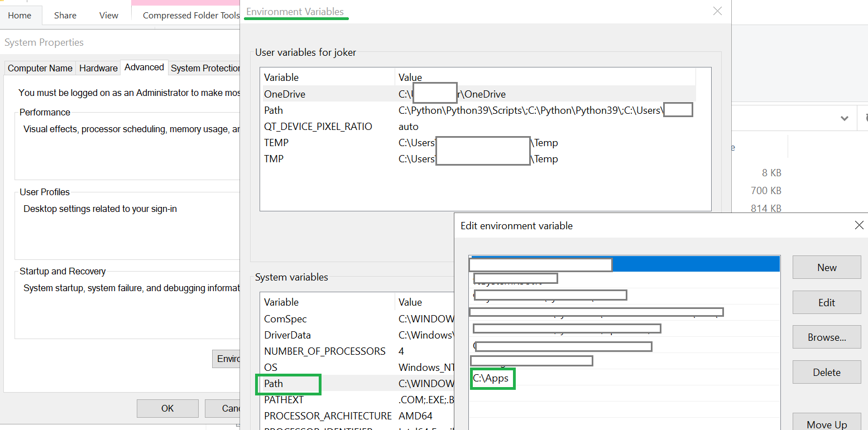
Task: Click the New button for path entry
Action: pyautogui.click(x=826, y=267)
